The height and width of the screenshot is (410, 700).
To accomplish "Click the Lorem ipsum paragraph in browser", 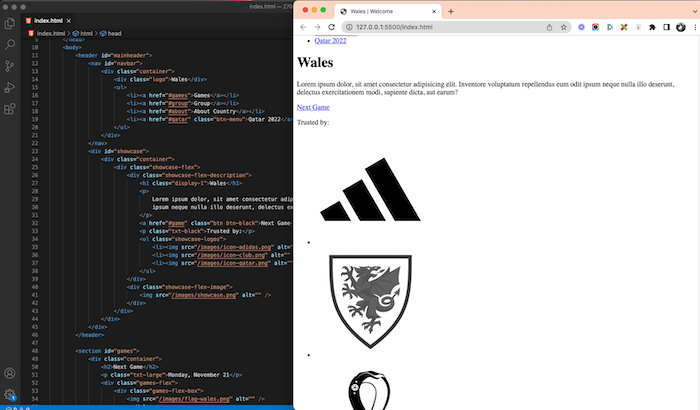I will coord(485,88).
